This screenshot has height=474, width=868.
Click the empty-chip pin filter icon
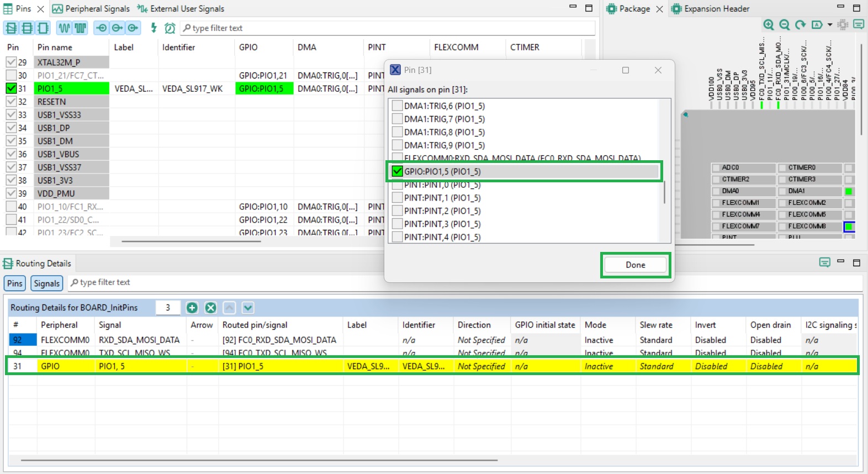43,28
